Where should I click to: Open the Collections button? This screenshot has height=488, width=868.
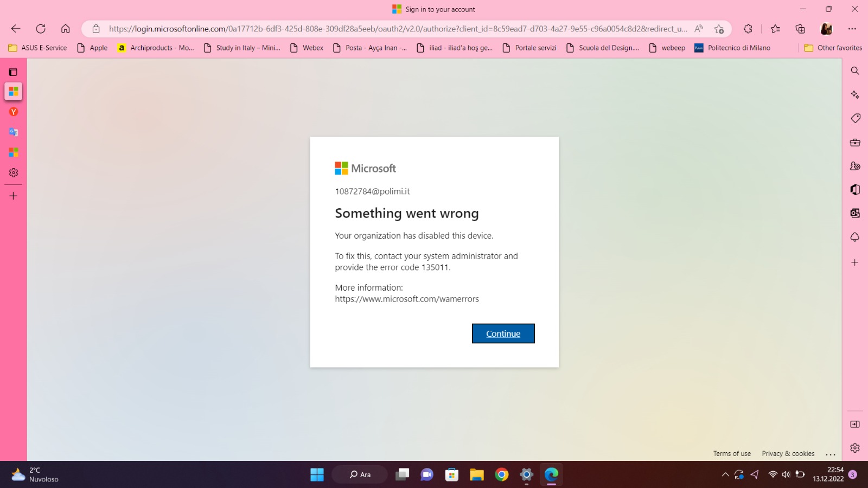click(x=800, y=29)
